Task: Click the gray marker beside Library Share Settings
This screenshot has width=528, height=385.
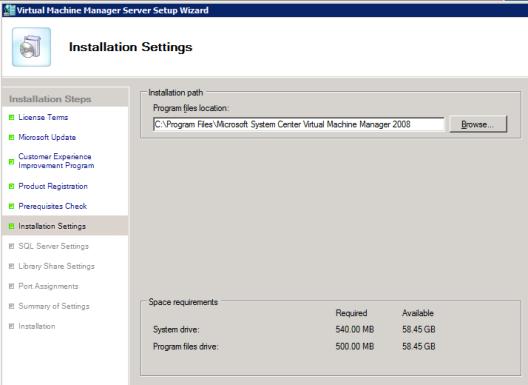Action: (x=11, y=266)
